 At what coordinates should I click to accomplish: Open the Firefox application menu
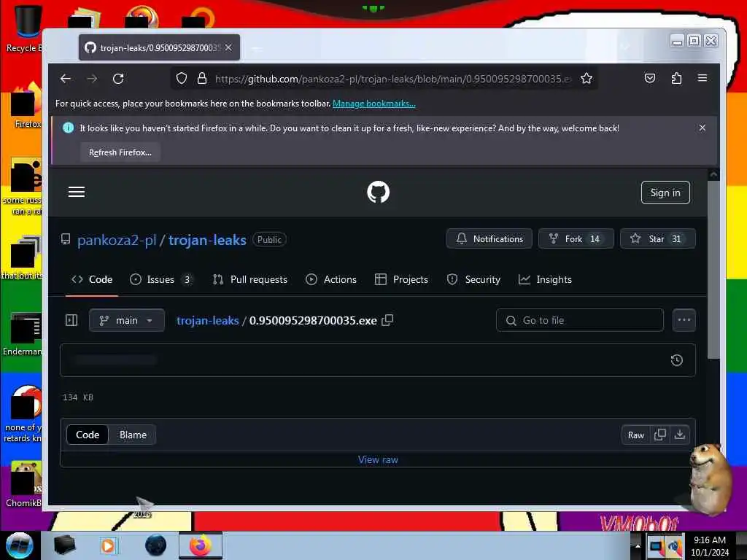[x=703, y=78]
